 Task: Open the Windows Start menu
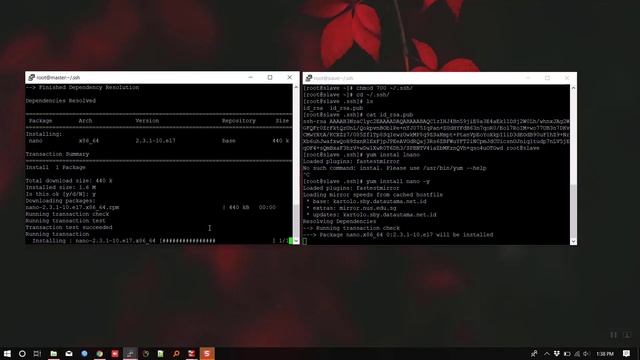pyautogui.click(x=7, y=353)
